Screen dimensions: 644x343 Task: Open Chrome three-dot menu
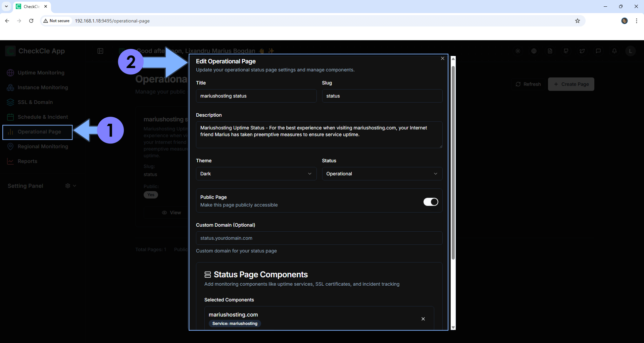click(x=637, y=21)
